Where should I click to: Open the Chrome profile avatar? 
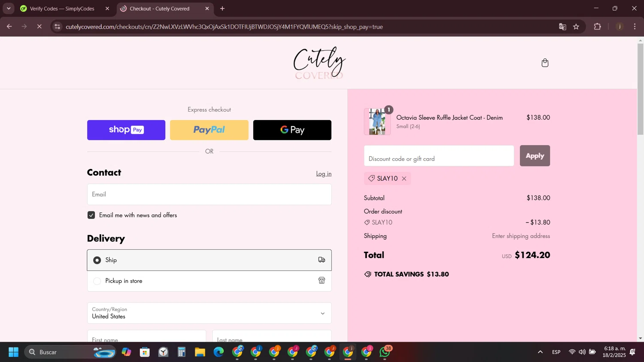[x=620, y=27]
